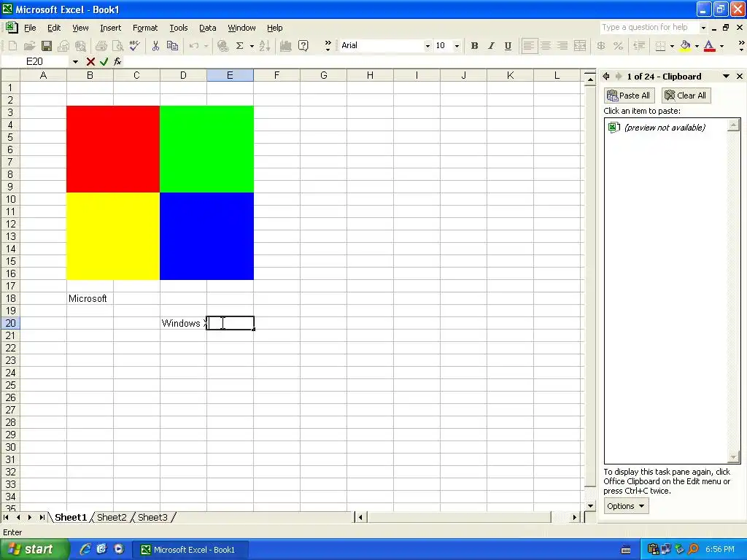
Task: Click the Merge and Center icon
Action: tap(580, 46)
